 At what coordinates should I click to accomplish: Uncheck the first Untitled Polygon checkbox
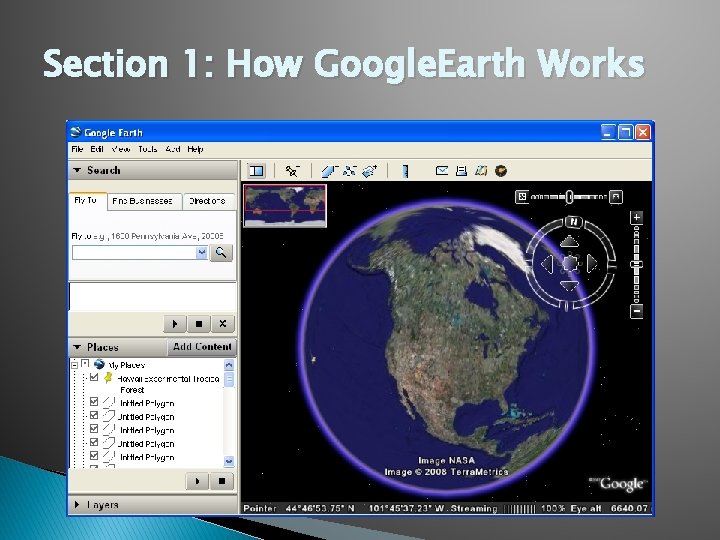coord(94,401)
